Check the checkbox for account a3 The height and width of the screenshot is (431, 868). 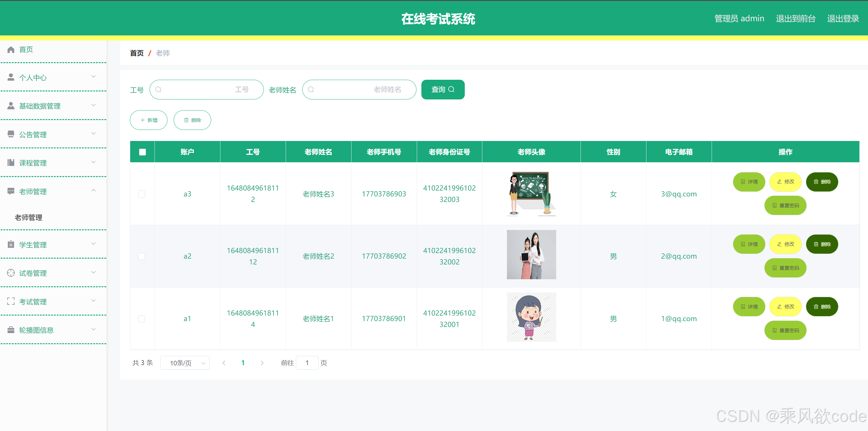coord(142,194)
